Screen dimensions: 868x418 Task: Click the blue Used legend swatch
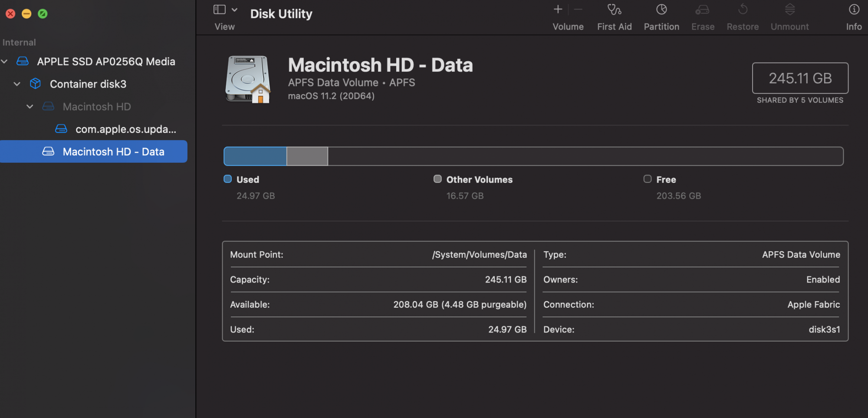(x=227, y=179)
